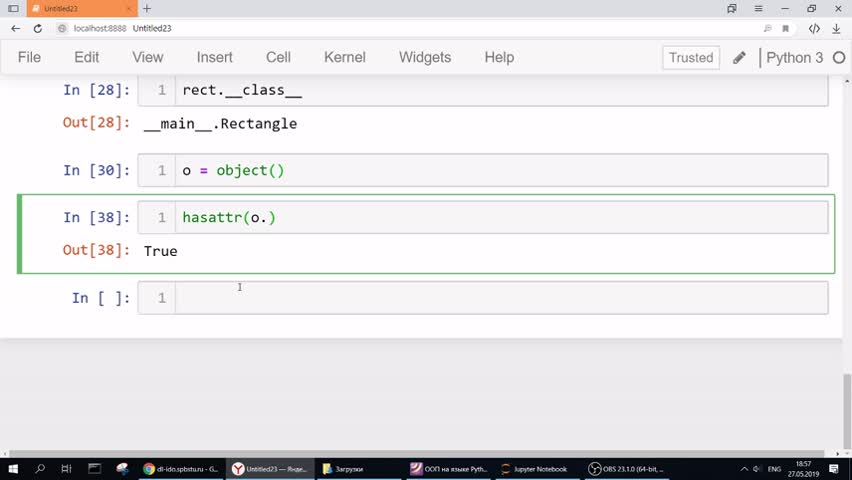Open Task View on the taskbar
The width and height of the screenshot is (852, 480).
(x=66, y=469)
